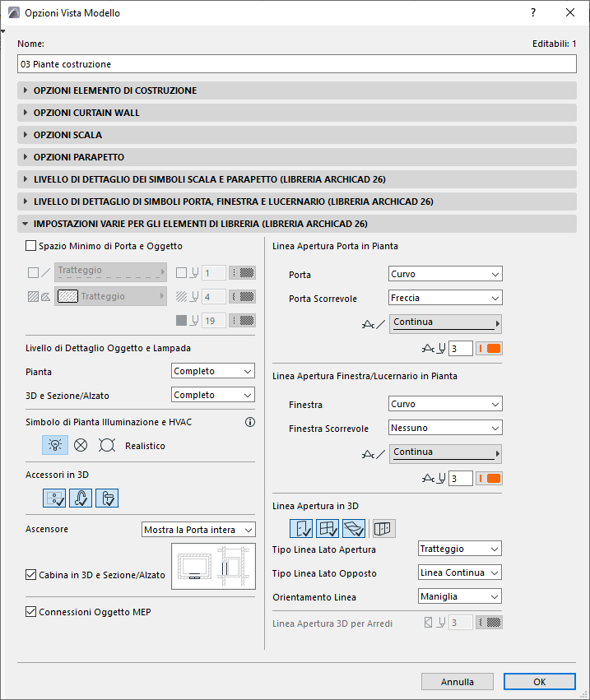
Task: Click the ArchiCAD app icon in title bar
Action: [x=14, y=12]
